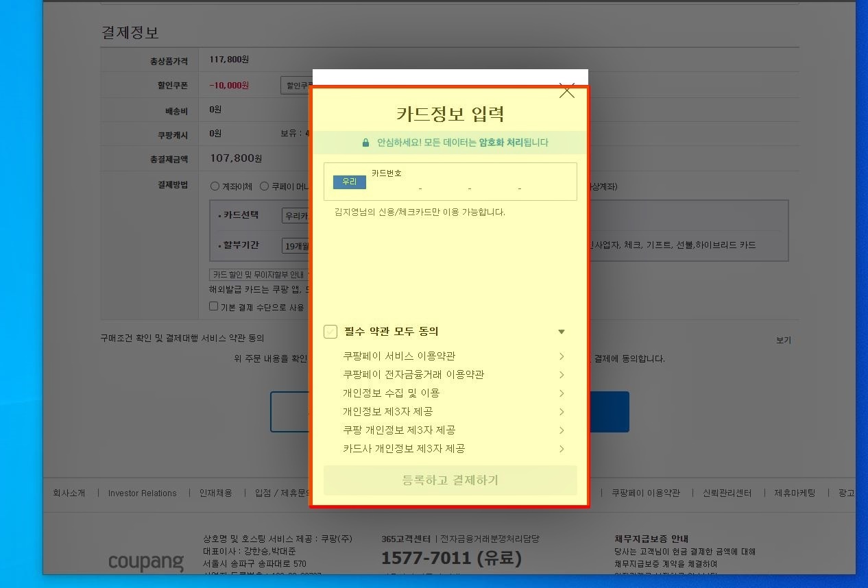This screenshot has width=868, height=588.
Task: Click the 등록하고 결제하기 button
Action: coord(450,480)
